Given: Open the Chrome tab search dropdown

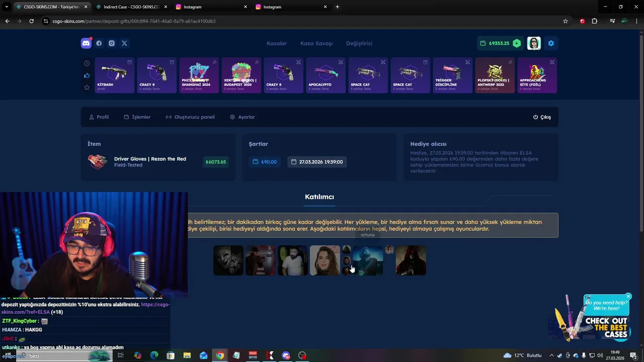Looking at the screenshot, I should 7,7.
